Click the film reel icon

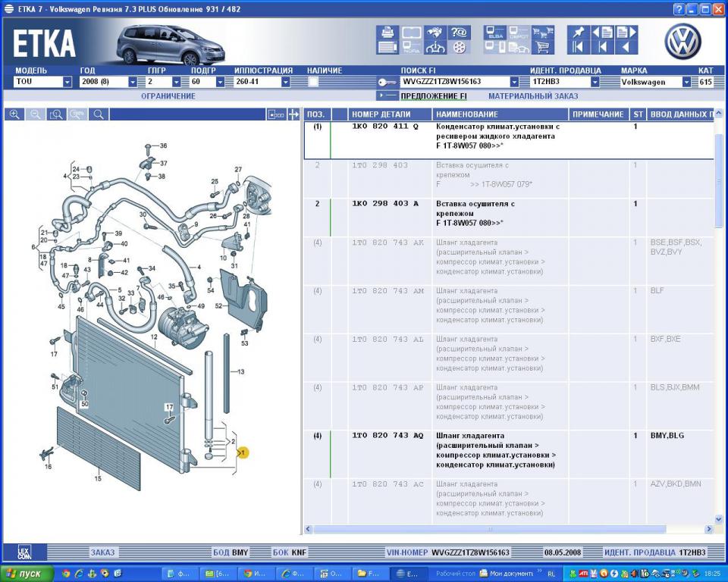pos(459,47)
